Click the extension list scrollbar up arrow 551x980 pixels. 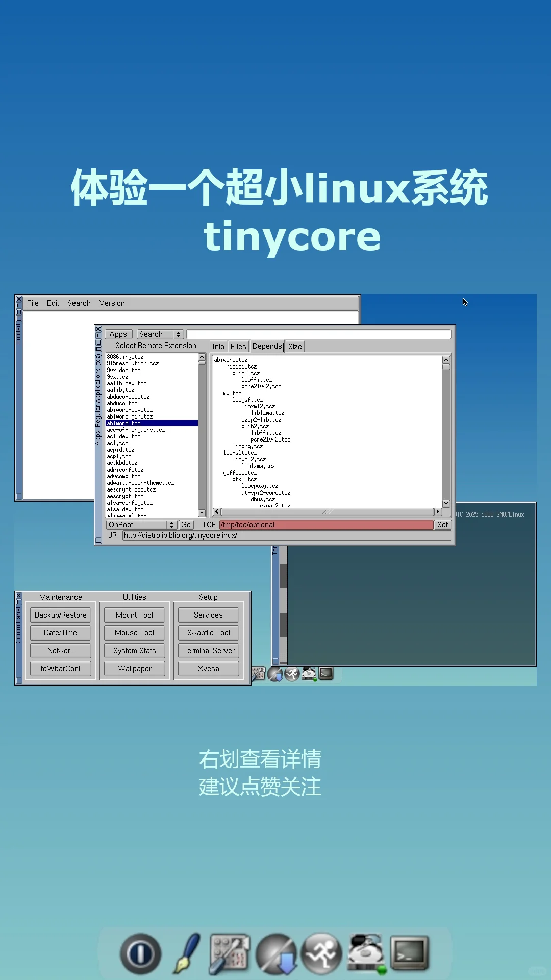(x=202, y=357)
